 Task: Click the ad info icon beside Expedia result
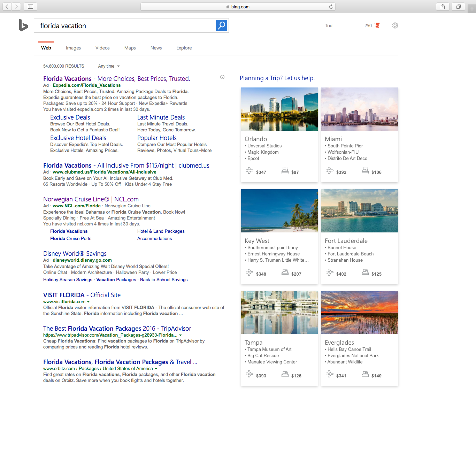click(x=222, y=77)
